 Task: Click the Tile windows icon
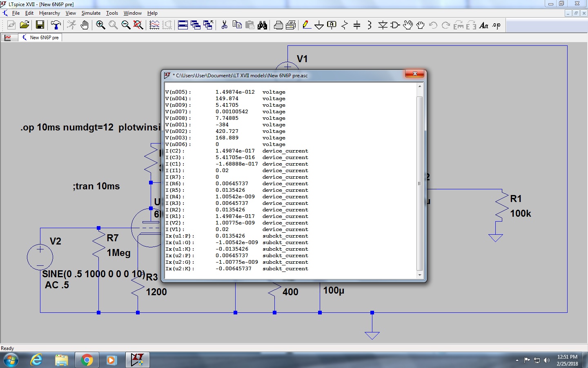point(183,25)
